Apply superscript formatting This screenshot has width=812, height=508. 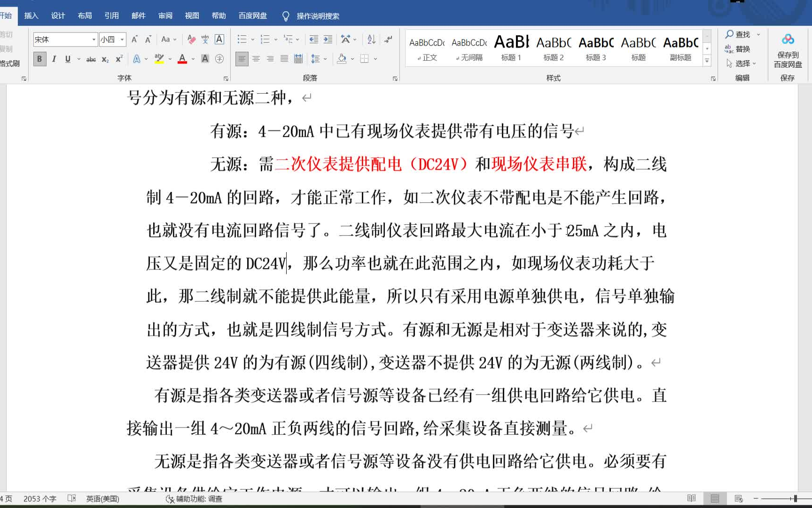[119, 59]
